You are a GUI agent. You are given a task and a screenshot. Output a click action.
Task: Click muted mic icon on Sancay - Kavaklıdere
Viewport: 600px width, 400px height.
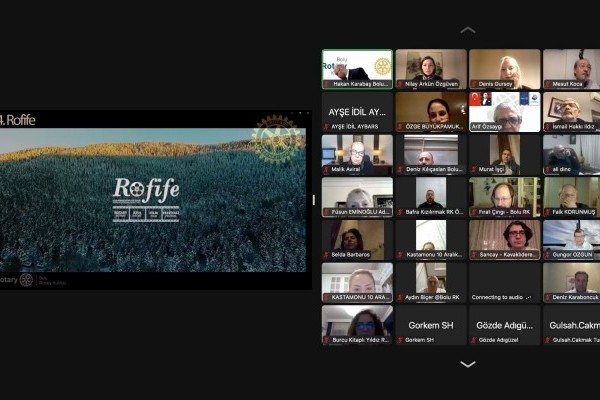click(474, 255)
